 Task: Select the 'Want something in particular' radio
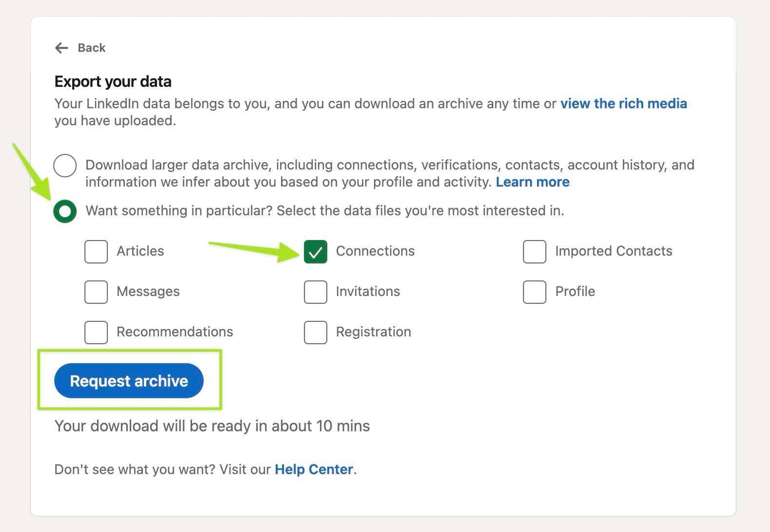(65, 211)
